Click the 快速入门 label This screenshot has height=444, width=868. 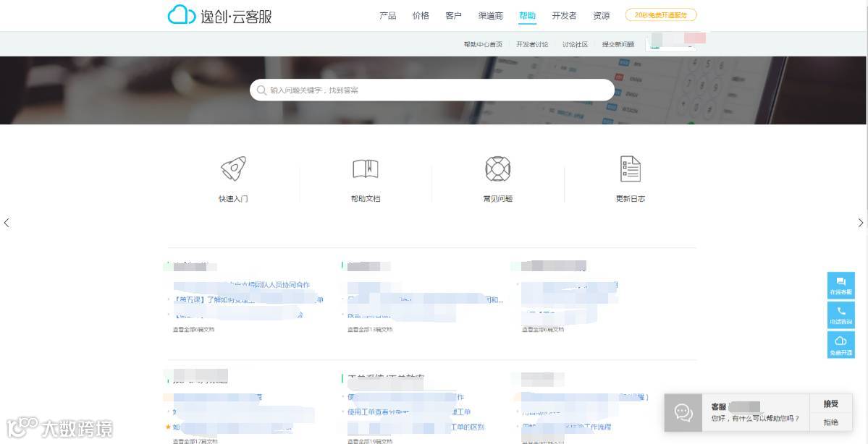pyautogui.click(x=233, y=199)
